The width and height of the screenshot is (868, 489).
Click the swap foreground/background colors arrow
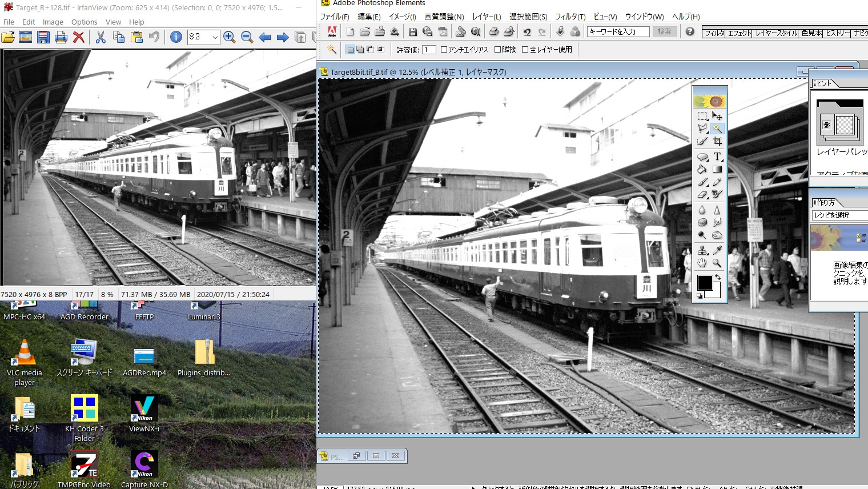(718, 277)
